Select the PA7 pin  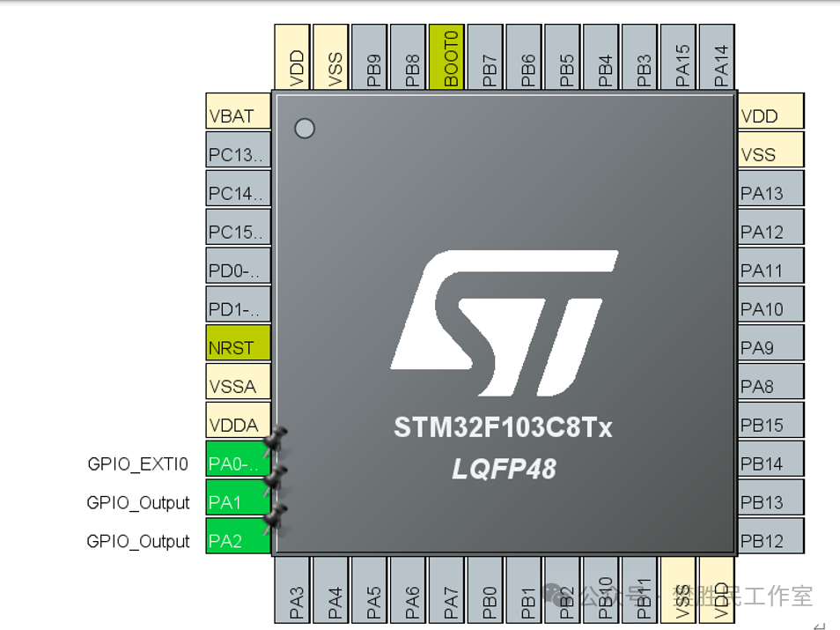coord(446,589)
